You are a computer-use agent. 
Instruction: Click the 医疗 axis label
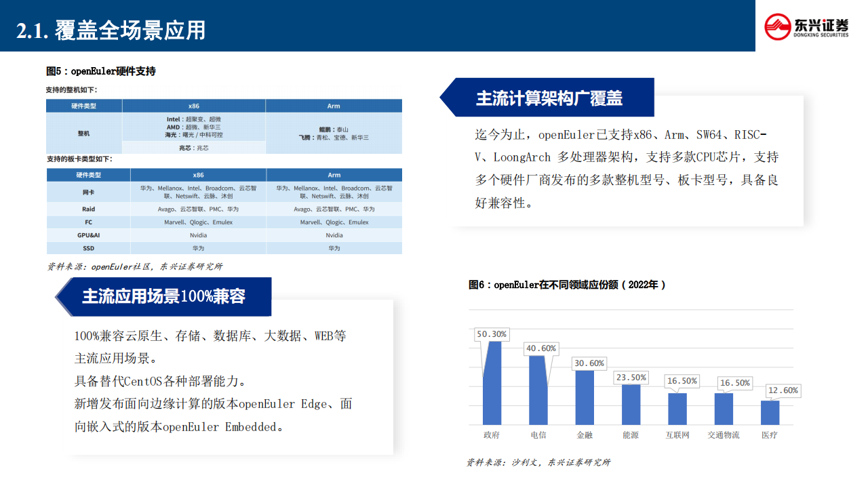click(770, 435)
